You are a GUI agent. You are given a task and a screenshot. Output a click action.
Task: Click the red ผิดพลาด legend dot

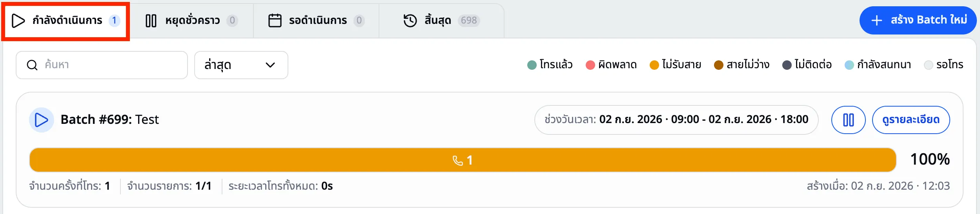590,65
